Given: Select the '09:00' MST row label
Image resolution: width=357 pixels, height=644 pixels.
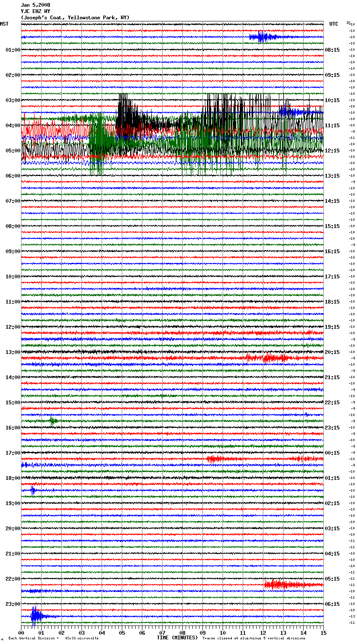Looking at the screenshot, I should click(13, 251).
